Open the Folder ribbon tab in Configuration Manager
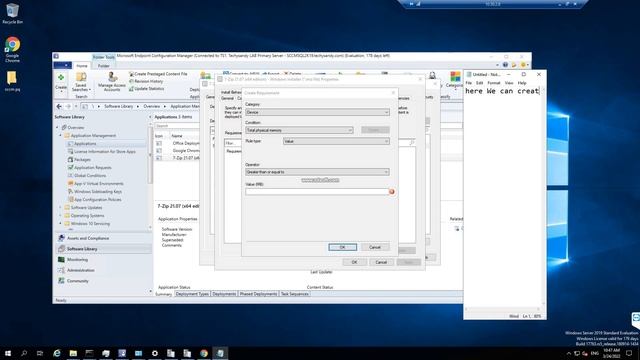 [103, 65]
